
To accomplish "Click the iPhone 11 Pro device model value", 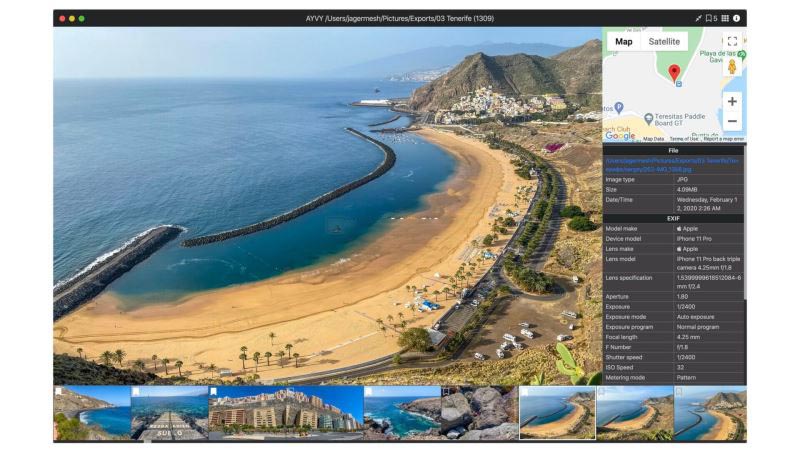I will [694, 239].
